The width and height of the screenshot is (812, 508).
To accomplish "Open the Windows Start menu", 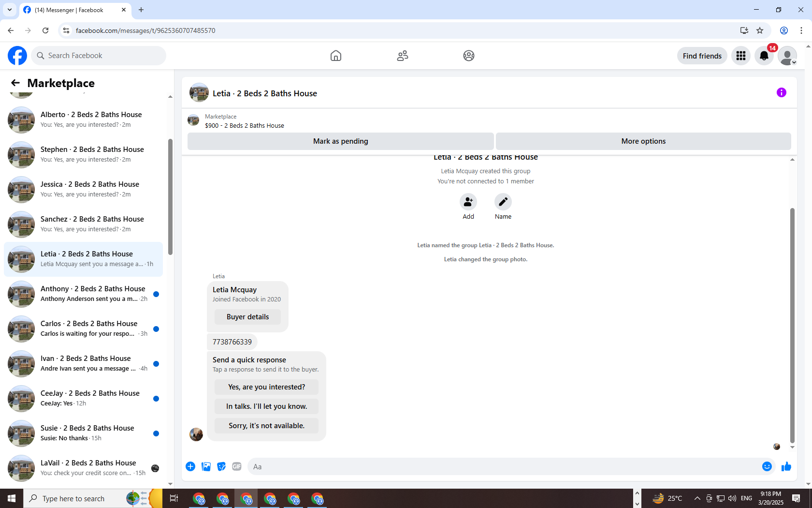I will pos(12,498).
